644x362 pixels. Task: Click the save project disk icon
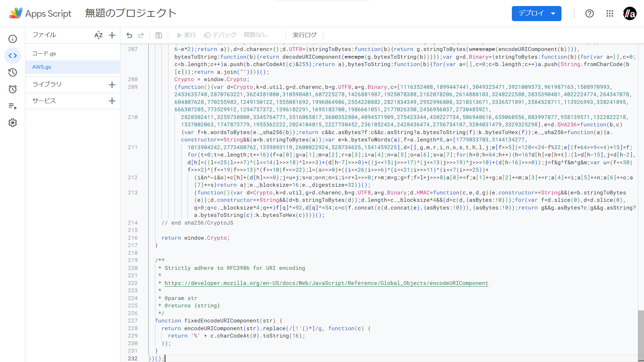click(159, 35)
